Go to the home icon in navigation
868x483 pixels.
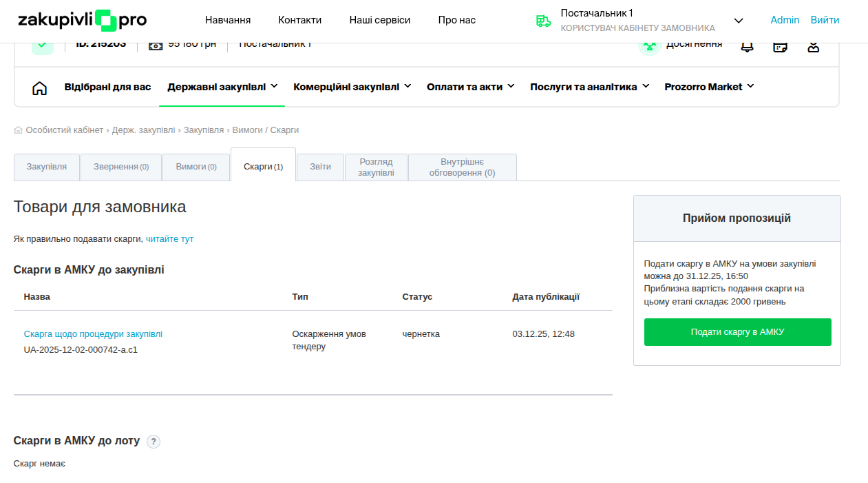click(40, 88)
